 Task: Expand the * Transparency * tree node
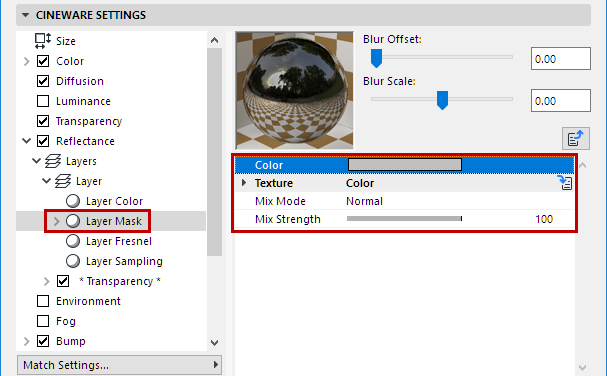point(46,281)
